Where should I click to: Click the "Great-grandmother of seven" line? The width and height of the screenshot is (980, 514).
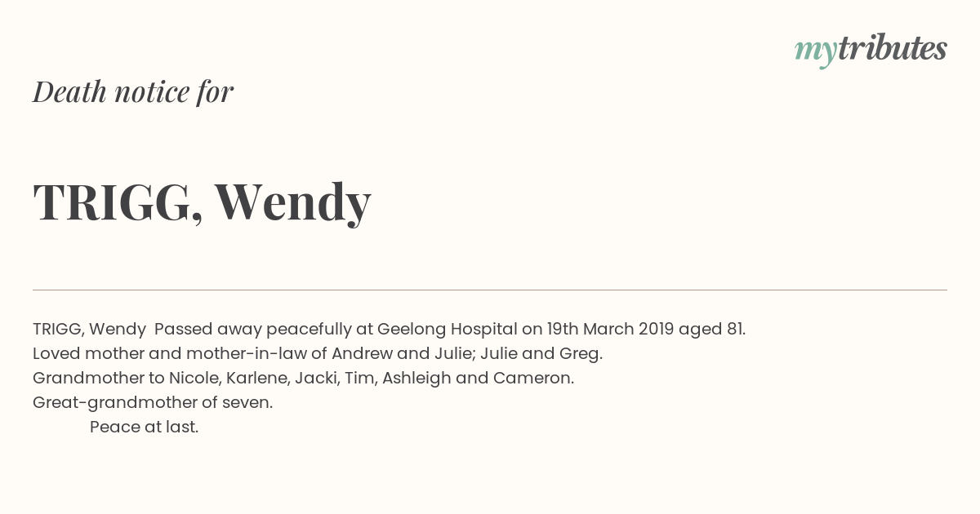(153, 403)
